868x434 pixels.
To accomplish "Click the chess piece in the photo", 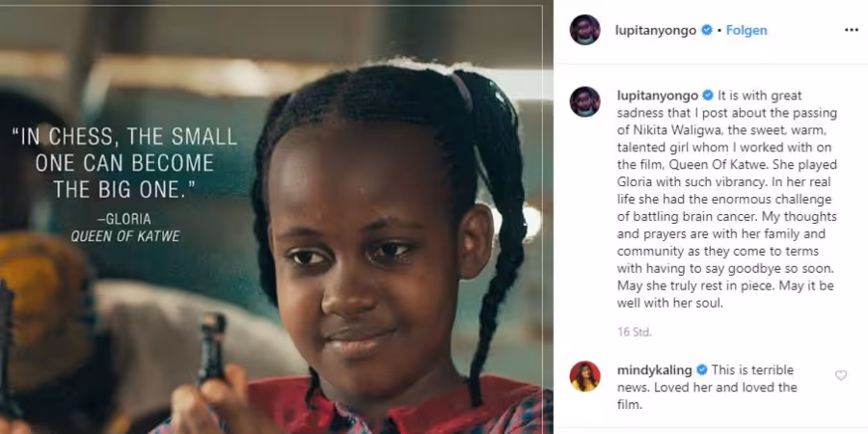I will pos(212,347).
